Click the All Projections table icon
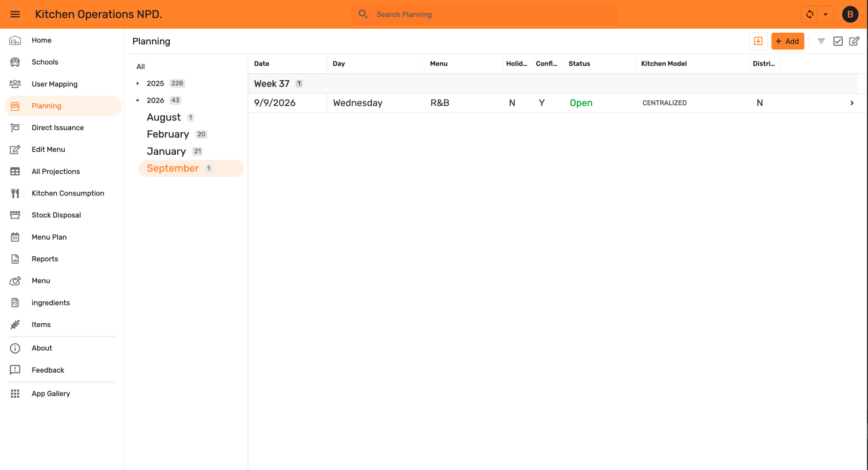The width and height of the screenshot is (868, 470). coord(15,171)
